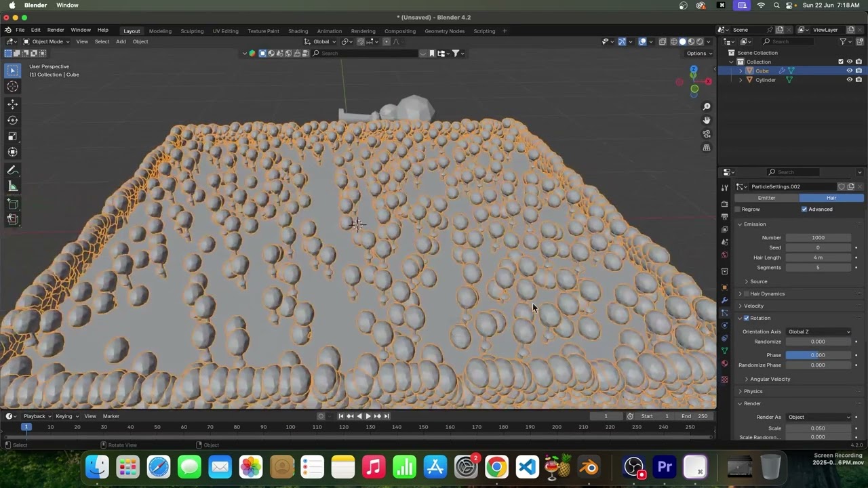Uncheck the Rotation checkbox
The width and height of the screenshot is (868, 488).
[747, 318]
